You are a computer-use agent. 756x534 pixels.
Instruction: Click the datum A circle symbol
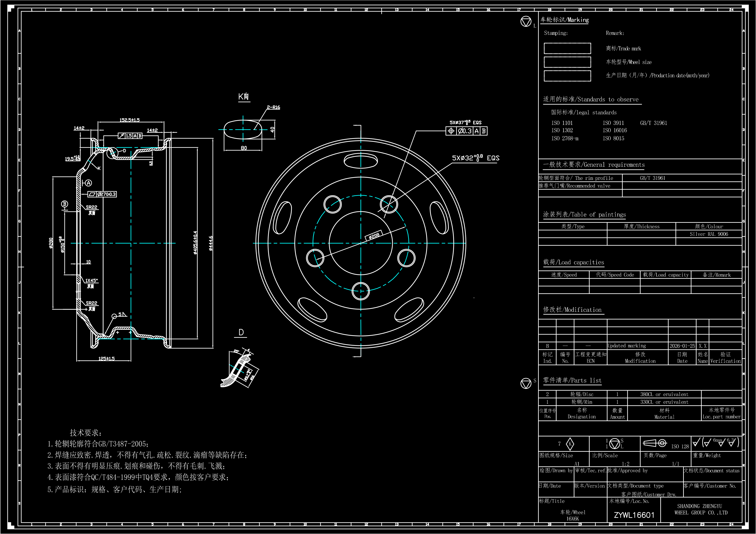point(88,183)
